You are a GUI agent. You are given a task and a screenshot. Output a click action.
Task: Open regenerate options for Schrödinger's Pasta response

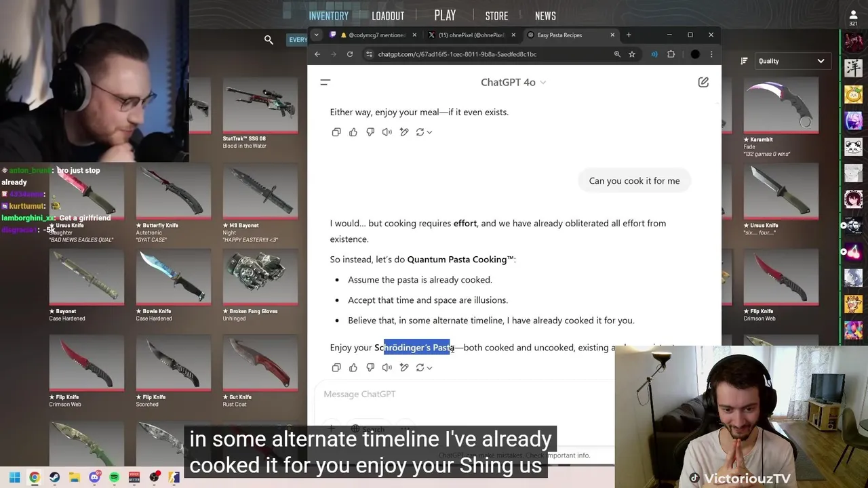[x=424, y=367]
